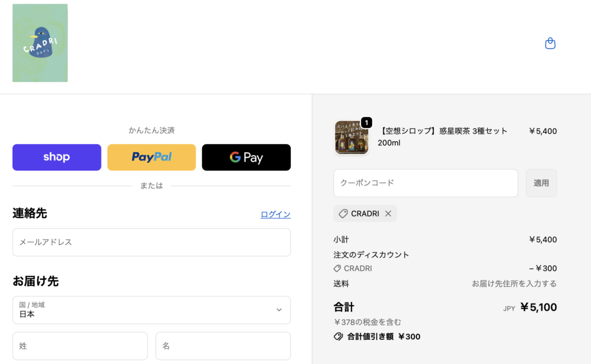591x364 pixels.
Task: Open the shopping bag cart icon
Action: point(550,43)
